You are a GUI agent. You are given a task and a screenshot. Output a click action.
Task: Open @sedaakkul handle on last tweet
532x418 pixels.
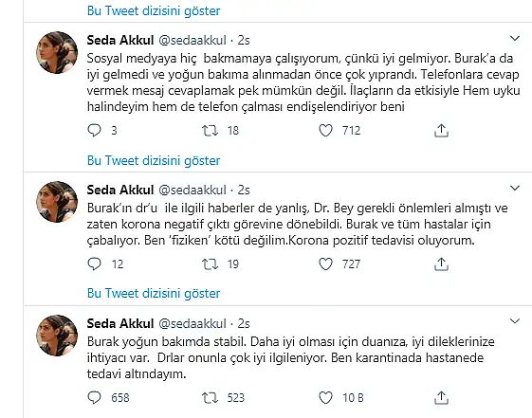pyautogui.click(x=193, y=323)
